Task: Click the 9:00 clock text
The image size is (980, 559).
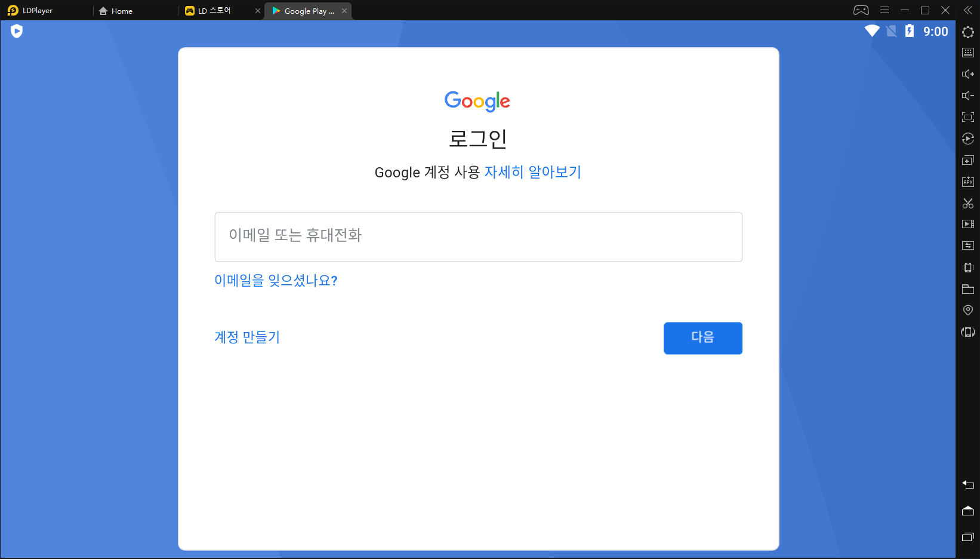Action: click(935, 32)
